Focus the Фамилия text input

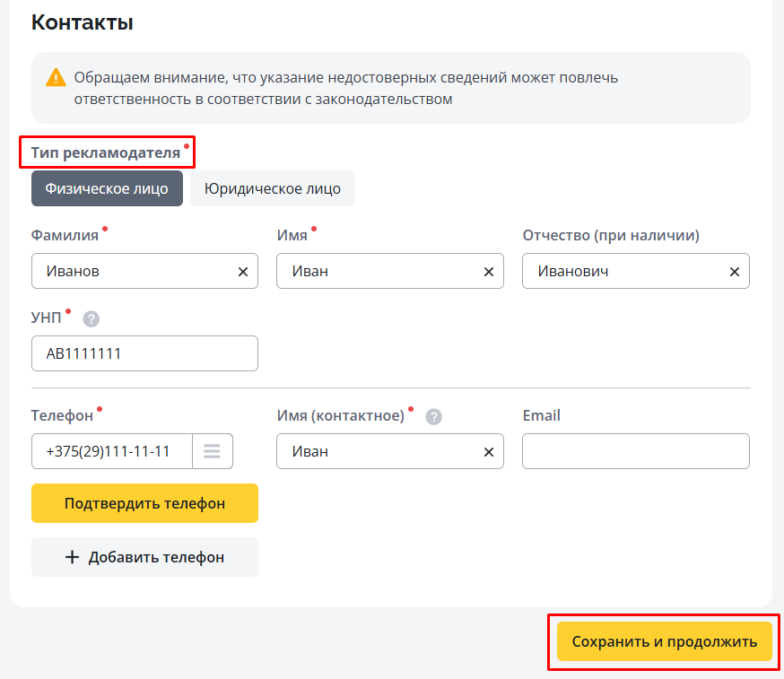coord(135,271)
